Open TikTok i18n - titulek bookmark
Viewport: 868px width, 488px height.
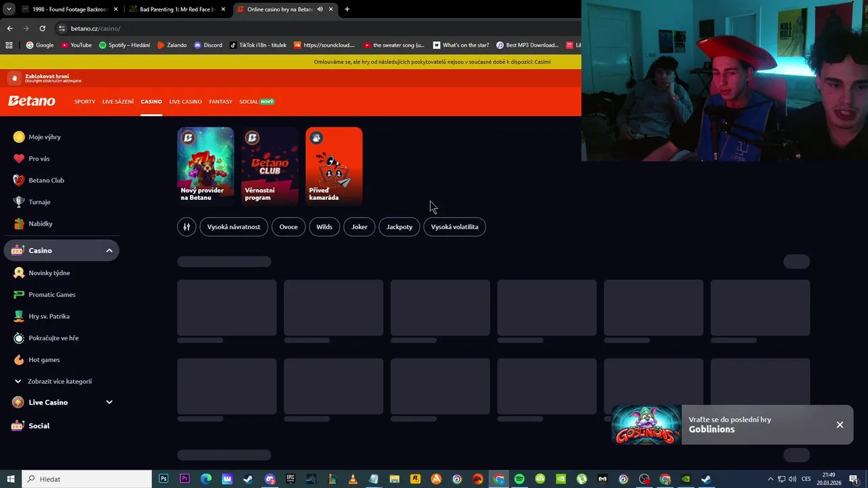click(x=258, y=45)
